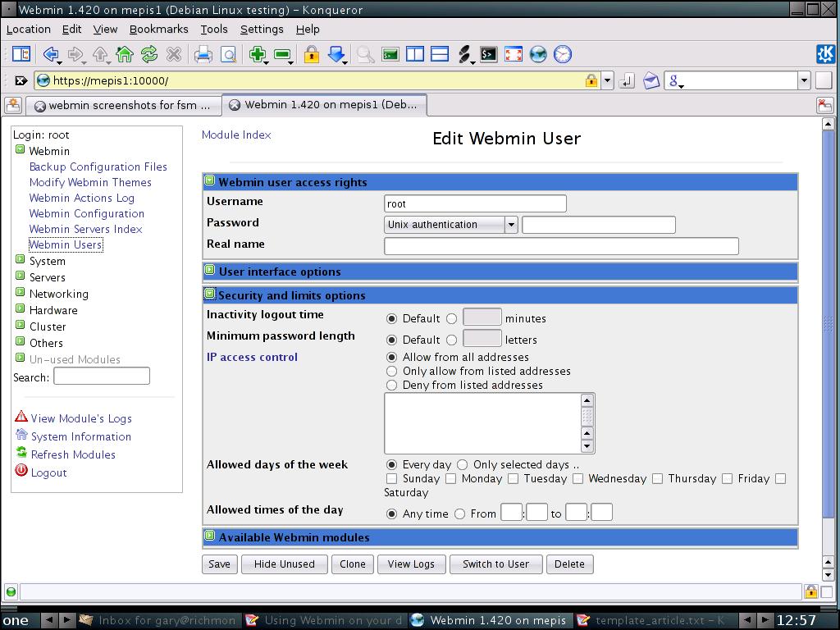The image size is (840, 630).
Task: Choose Only allow from listed addresses
Action: (391, 372)
